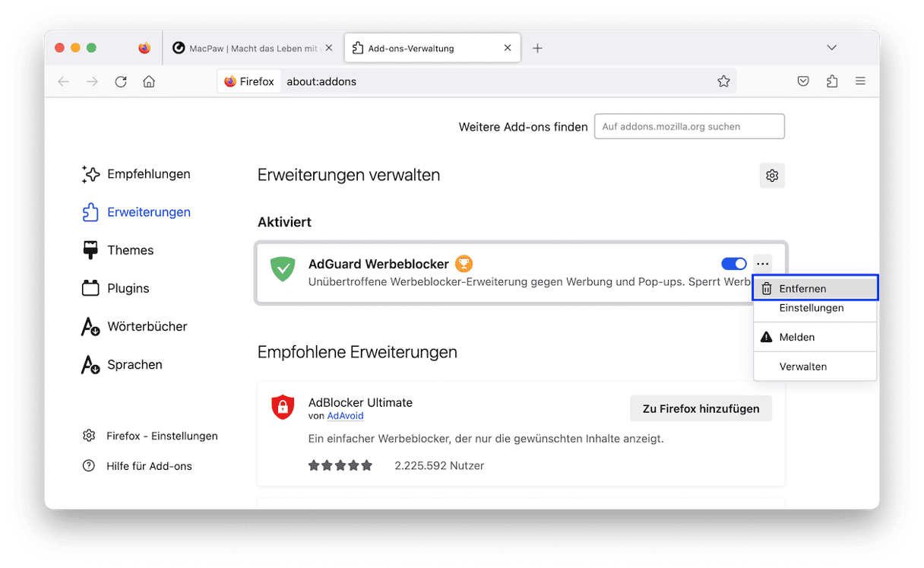Open the Pocket save icon
The height and width of the screenshot is (568, 924).
pyautogui.click(x=803, y=81)
